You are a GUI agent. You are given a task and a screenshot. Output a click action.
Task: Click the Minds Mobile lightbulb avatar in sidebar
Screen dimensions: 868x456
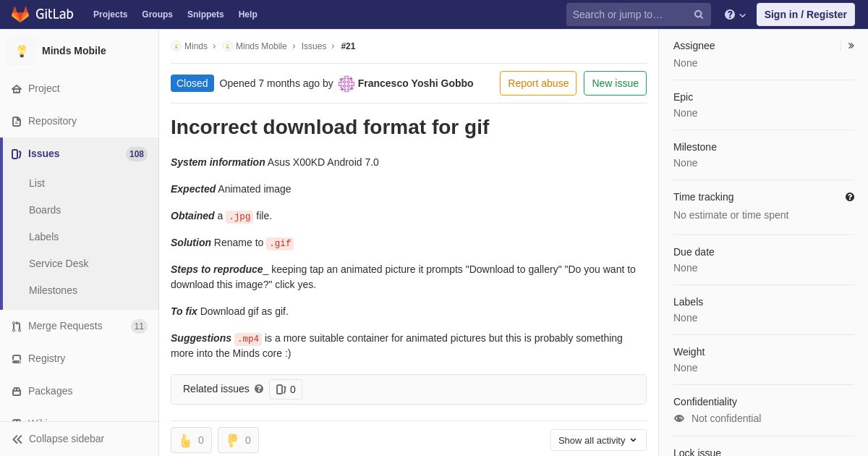tap(22, 51)
